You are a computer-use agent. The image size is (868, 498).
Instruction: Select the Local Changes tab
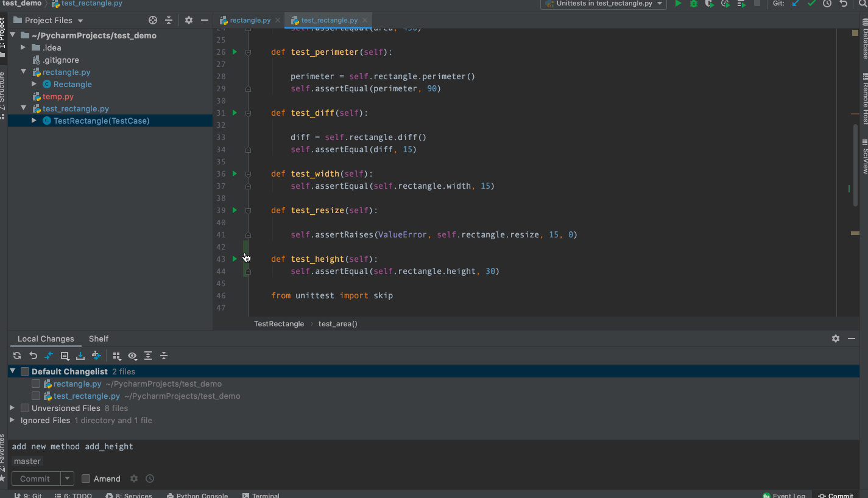coord(46,338)
